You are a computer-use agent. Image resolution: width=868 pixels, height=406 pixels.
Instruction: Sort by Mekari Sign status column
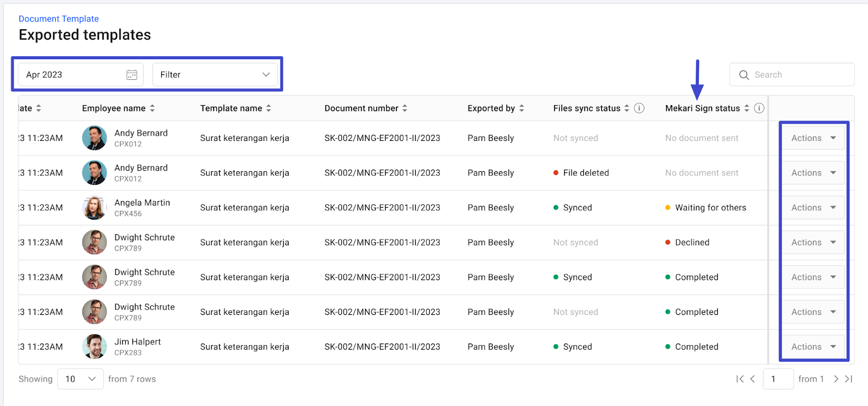(746, 108)
